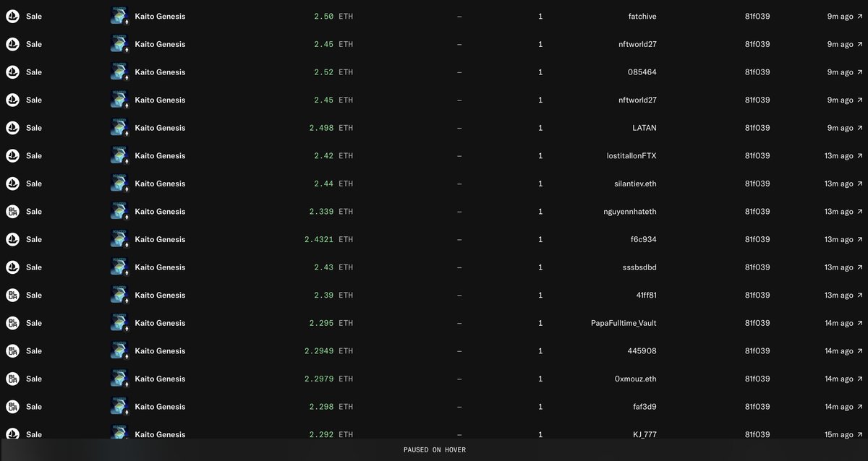868x461 pixels.
Task: Open external link arrow on sssbsdbd row
Action: pyautogui.click(x=859, y=267)
